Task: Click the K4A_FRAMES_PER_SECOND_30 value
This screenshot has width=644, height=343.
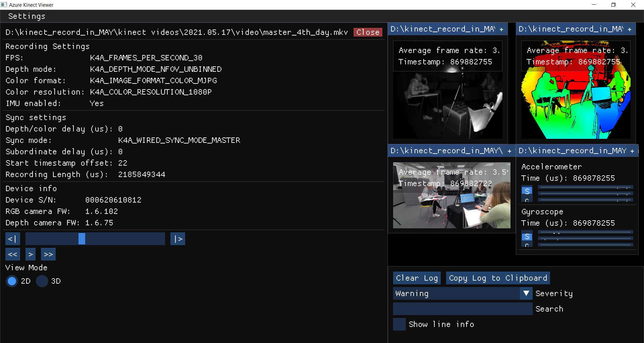Action: click(x=146, y=58)
